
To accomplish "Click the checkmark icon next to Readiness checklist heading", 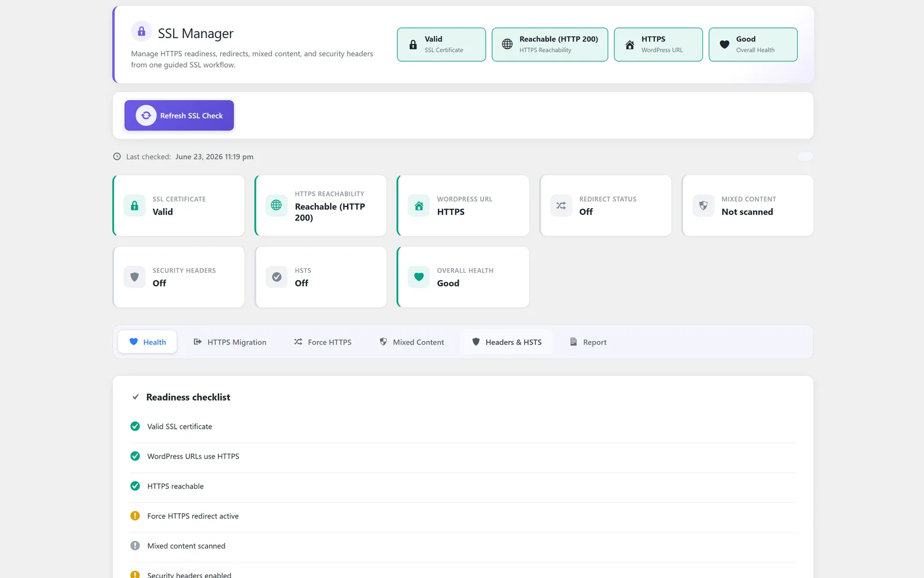I will pyautogui.click(x=136, y=397).
